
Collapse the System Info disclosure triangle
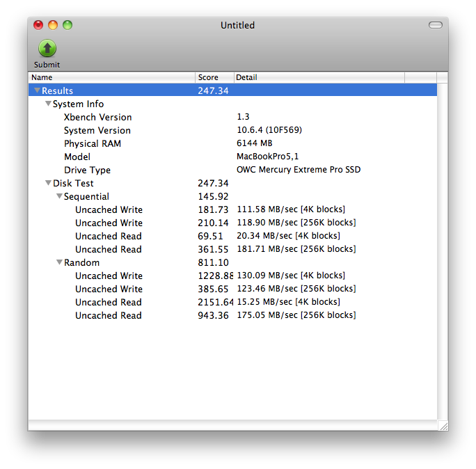[x=48, y=104]
